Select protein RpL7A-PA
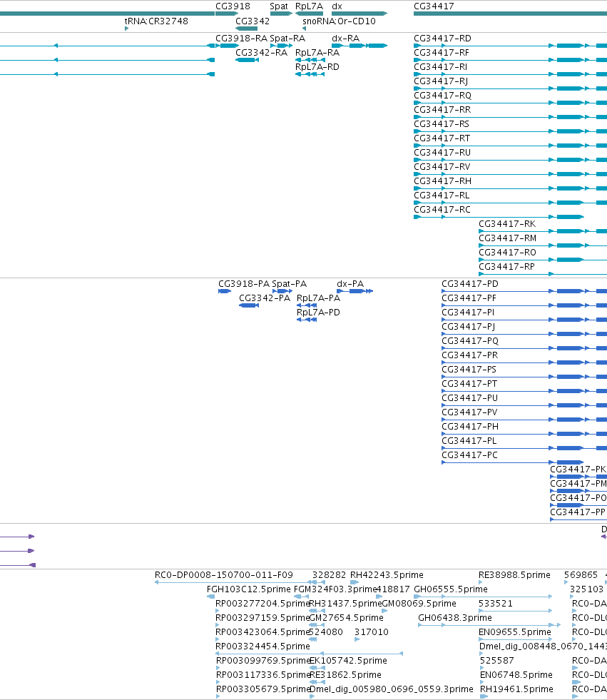Viewport: 607px width, 700px height. [318, 298]
